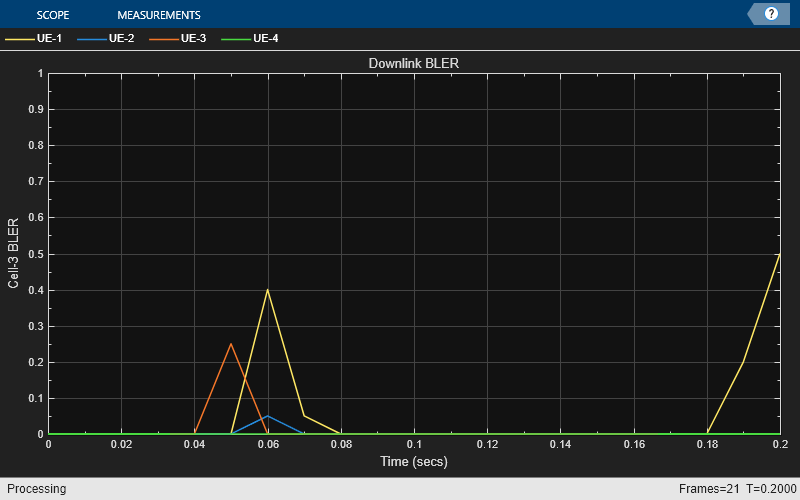Image resolution: width=800 pixels, height=500 pixels.
Task: Click the yellow UE-1 legend line swatch
Action: tap(20, 39)
